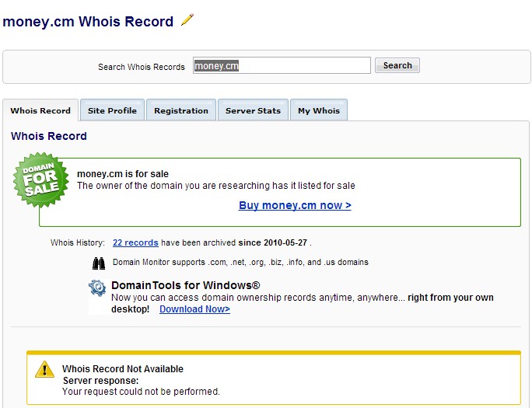Open the 22 records history link
This screenshot has height=408, width=532.
click(135, 242)
